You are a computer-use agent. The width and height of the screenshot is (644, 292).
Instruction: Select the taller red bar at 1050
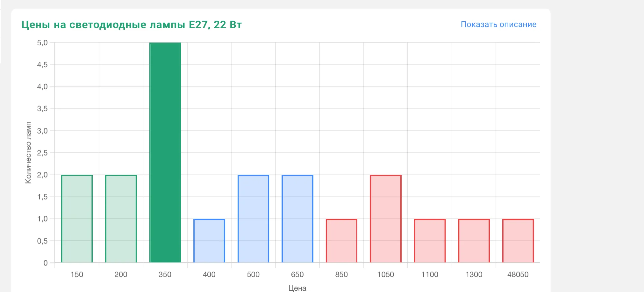[386, 219]
